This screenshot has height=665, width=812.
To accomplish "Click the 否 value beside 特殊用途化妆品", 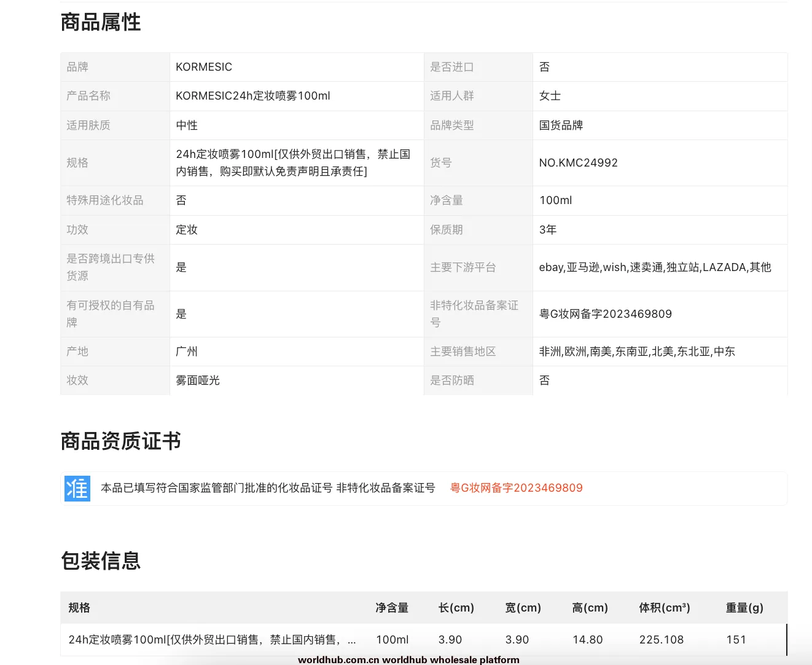I will [x=181, y=200].
